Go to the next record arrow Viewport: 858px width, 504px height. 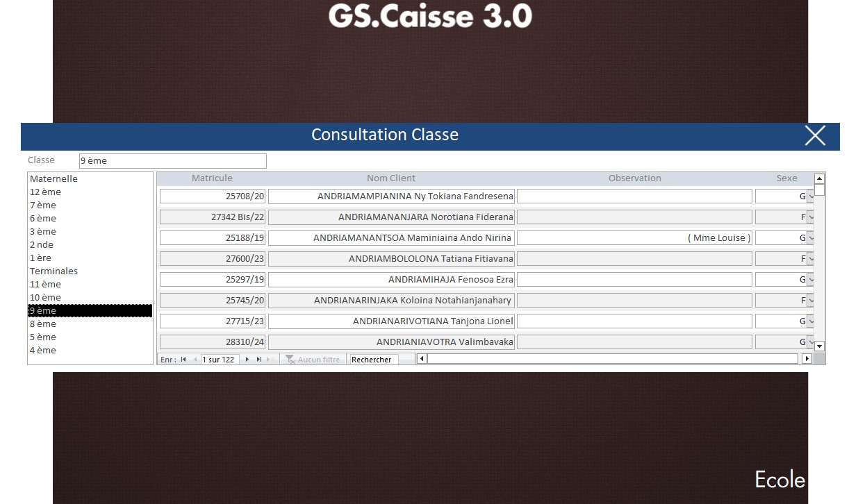[247, 360]
